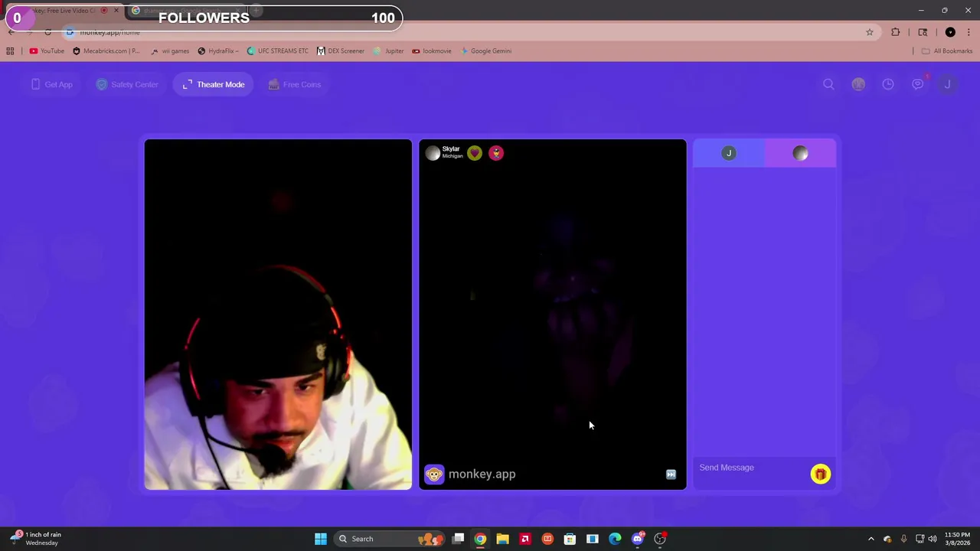Viewport: 980px width, 551px height.
Task: Open the YouTube bookmark
Action: pyautogui.click(x=47, y=51)
